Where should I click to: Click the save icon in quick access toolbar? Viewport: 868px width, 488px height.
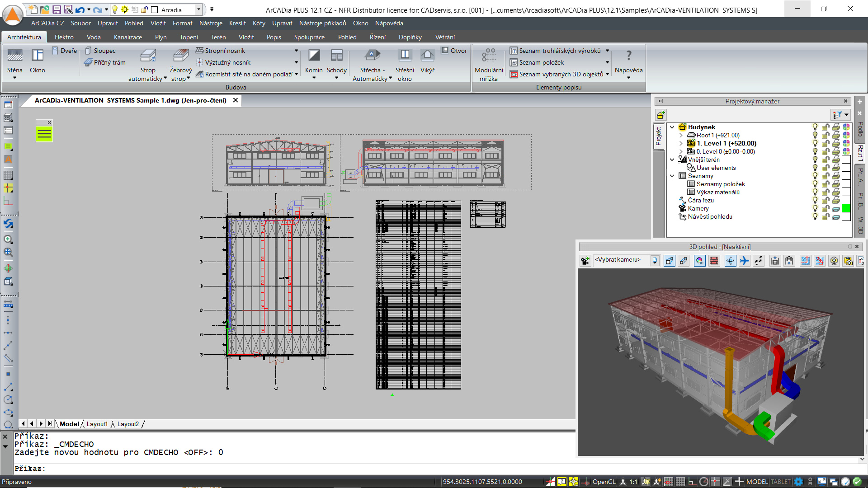(x=57, y=9)
